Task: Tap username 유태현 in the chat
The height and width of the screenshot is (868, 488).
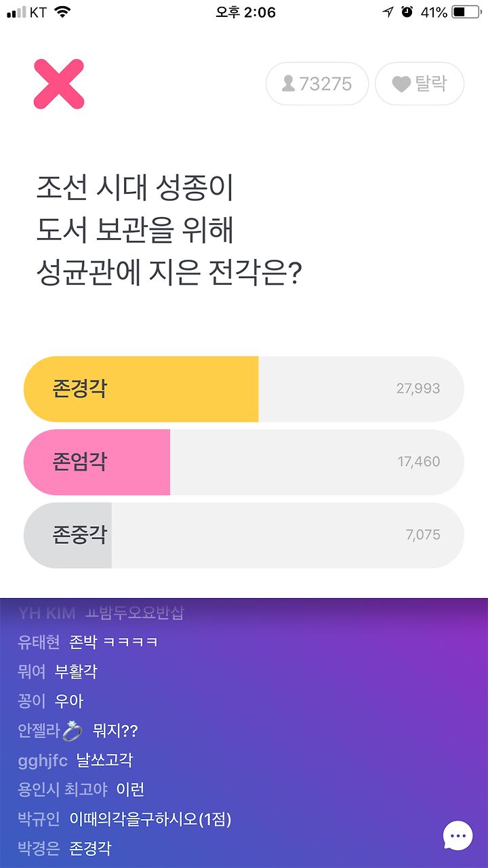Action: point(39,642)
